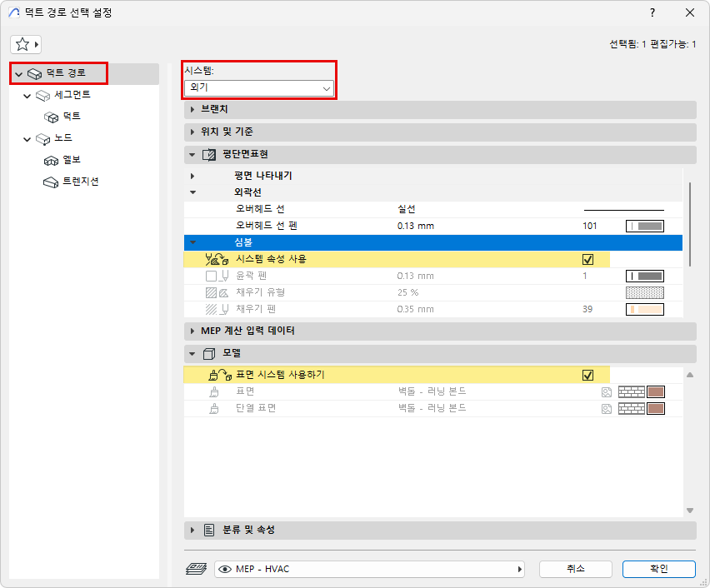Click the texture icon in 단열 표면 row
This screenshot has width=710, height=588.
point(607,409)
